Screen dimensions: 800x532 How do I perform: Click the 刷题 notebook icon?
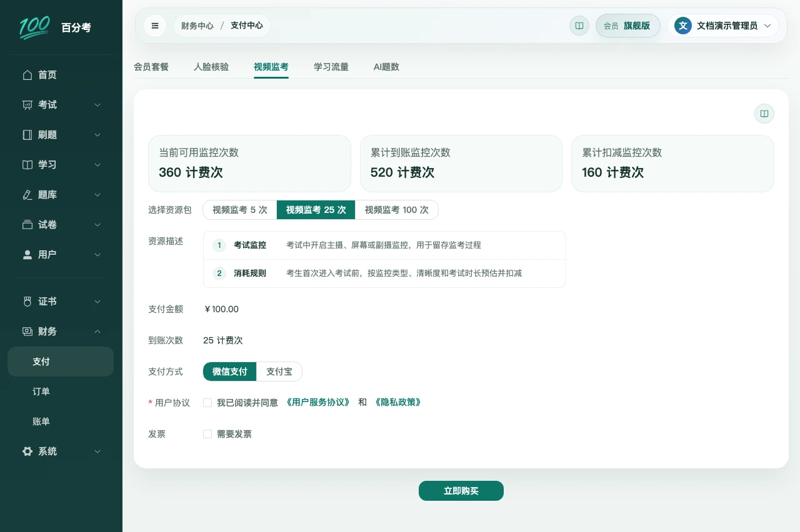(27, 135)
